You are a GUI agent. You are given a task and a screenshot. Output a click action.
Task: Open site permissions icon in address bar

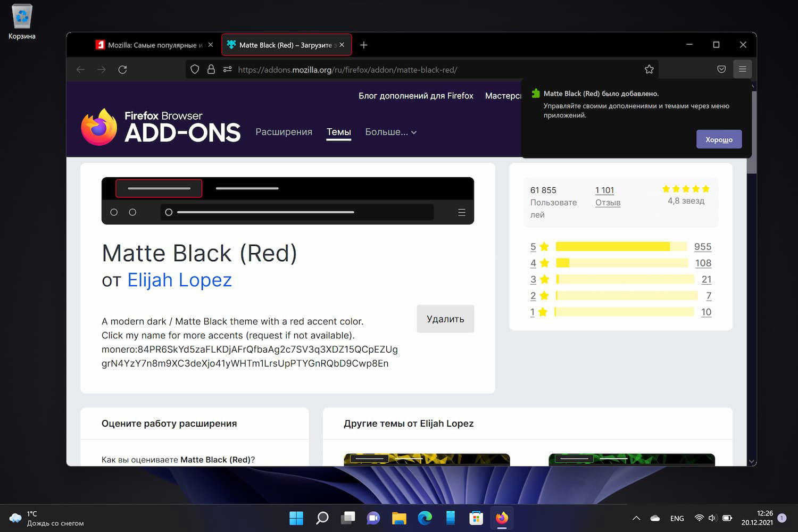pyautogui.click(x=228, y=70)
